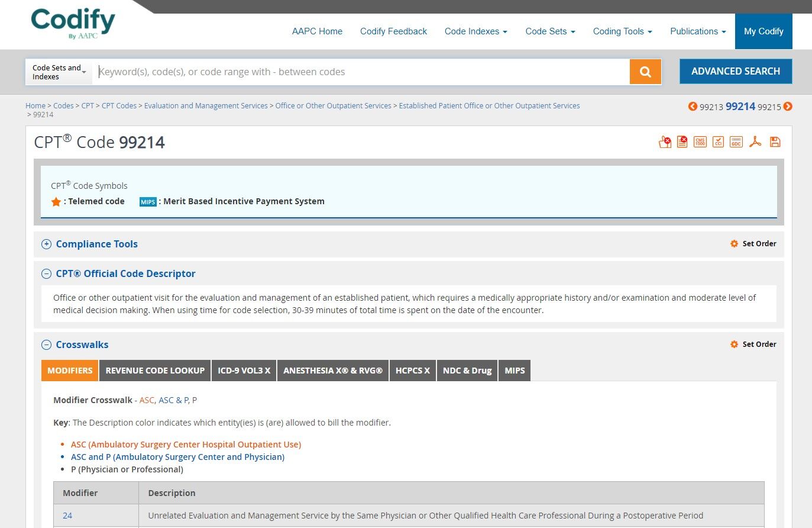812x528 pixels.
Task: Click CPT breadcrumb link
Action: 88,105
